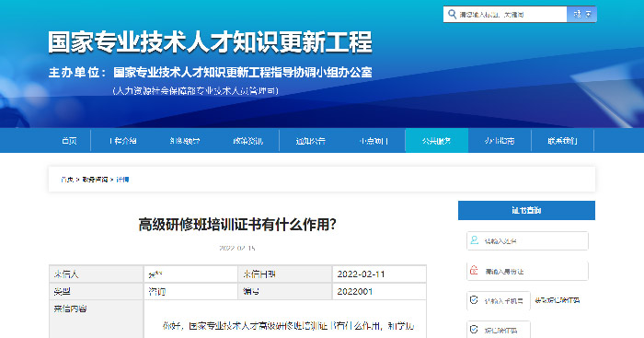Switch to the 重点项目 navigation tab

pos(374,141)
